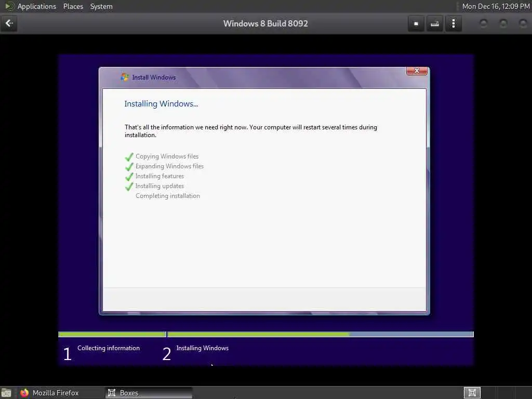The width and height of the screenshot is (532, 399).
Task: Click the 'Installing features' step text
Action: pos(159,176)
